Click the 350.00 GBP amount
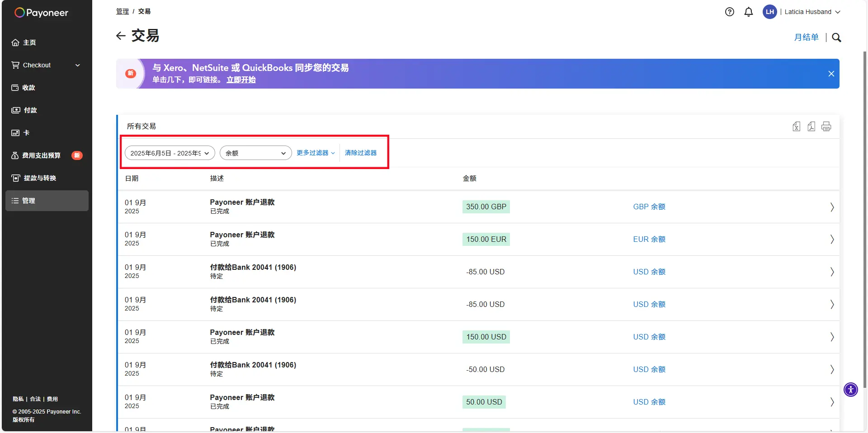 coord(486,207)
